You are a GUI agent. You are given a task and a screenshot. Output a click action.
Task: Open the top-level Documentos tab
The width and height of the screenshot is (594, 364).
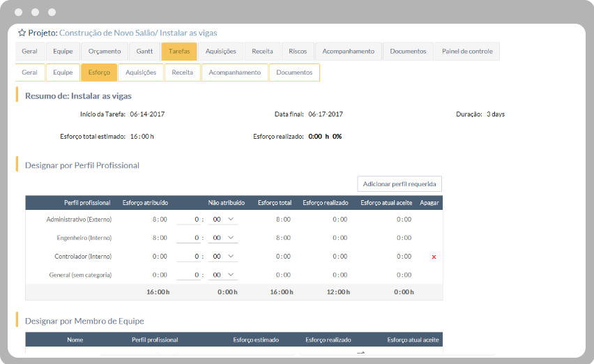pos(408,52)
